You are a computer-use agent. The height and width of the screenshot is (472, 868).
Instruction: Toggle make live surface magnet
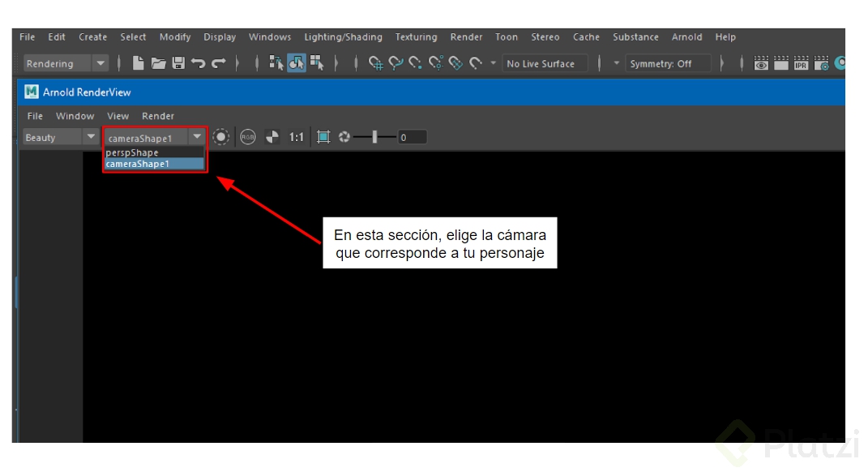point(476,63)
